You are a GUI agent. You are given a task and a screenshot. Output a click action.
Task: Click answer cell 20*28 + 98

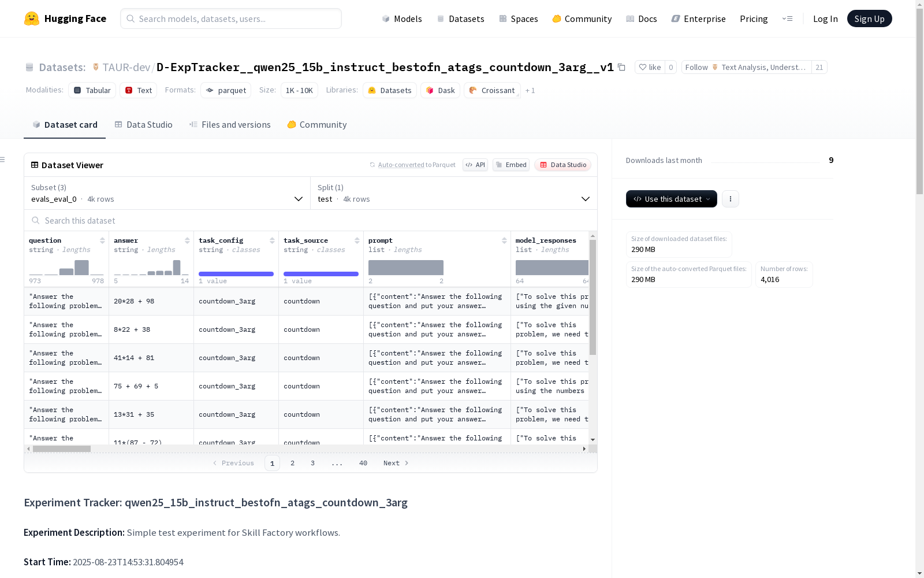pyautogui.click(x=151, y=301)
